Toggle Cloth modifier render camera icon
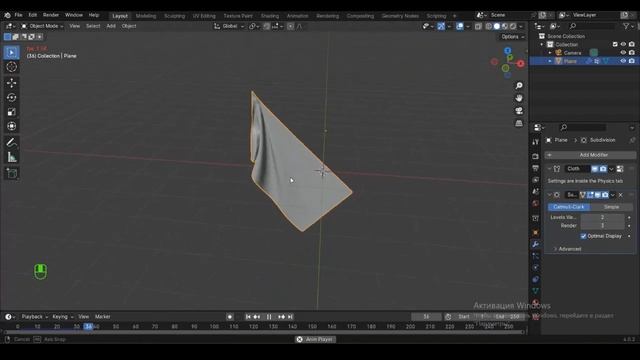Image resolution: width=640 pixels, height=360 pixels. click(x=603, y=169)
